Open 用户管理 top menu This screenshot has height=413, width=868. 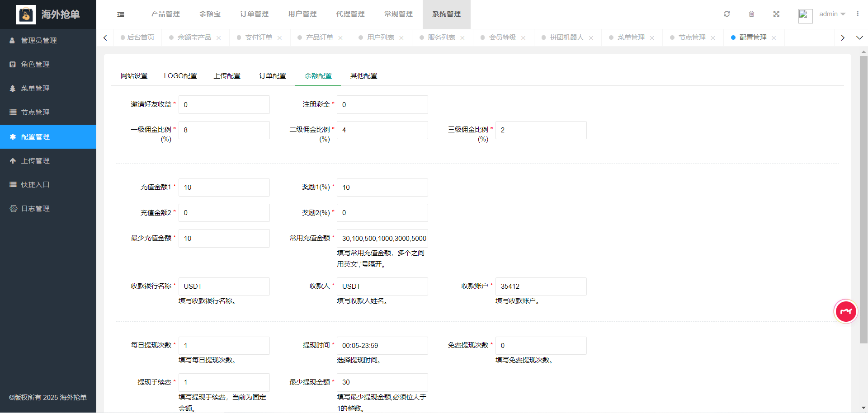pyautogui.click(x=302, y=14)
